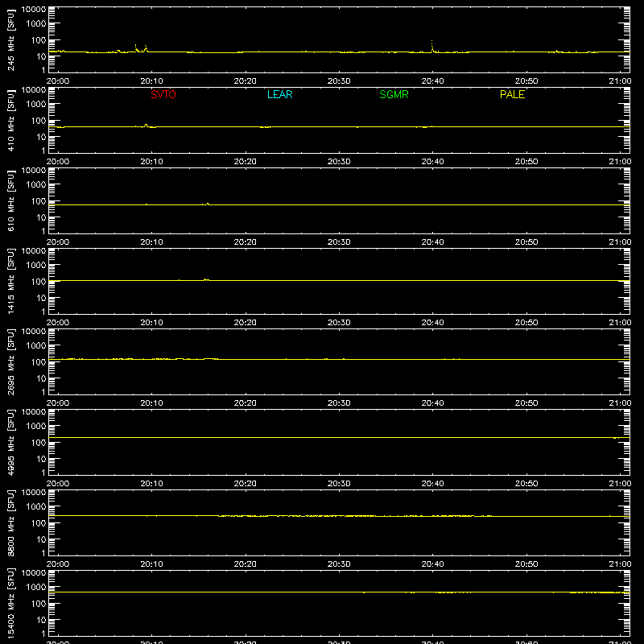Click the 20:00 time label under the 2695 MHz plot
The width and height of the screenshot is (644, 644).
[58, 403]
